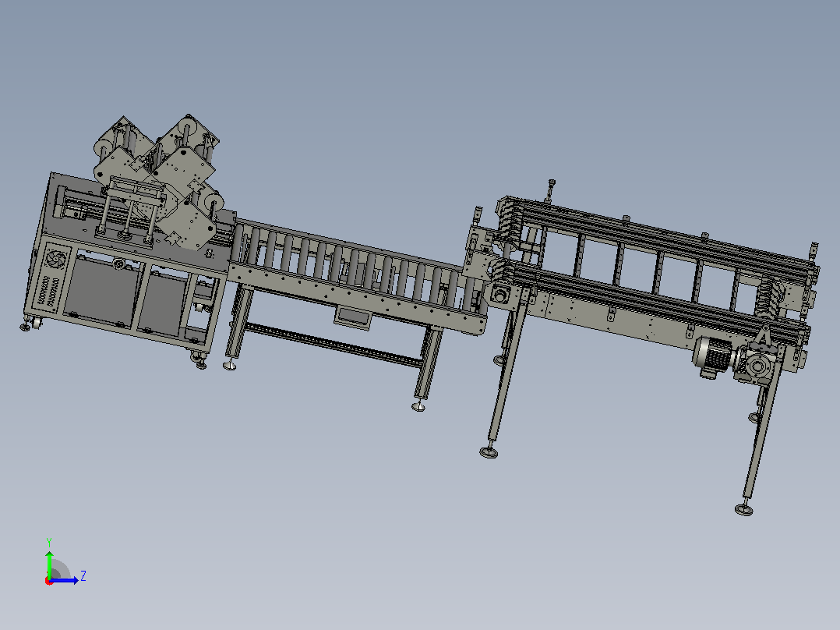Select the electric motor on the chain conveyor
Screen dimensions: 840x630
[714, 355]
